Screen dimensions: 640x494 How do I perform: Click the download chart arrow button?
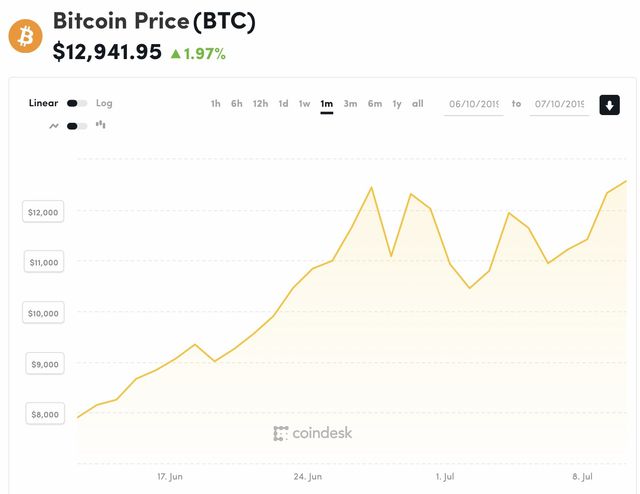[609, 104]
